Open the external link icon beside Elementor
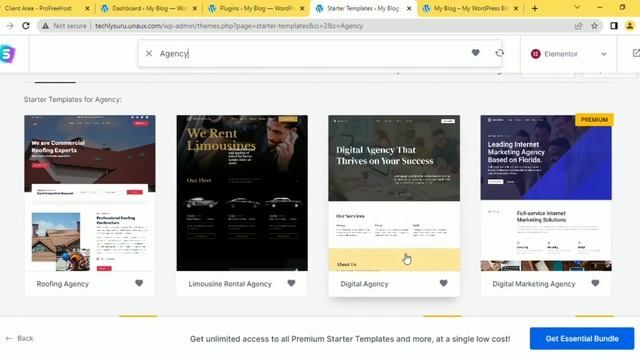The height and width of the screenshot is (360, 640). point(636,53)
